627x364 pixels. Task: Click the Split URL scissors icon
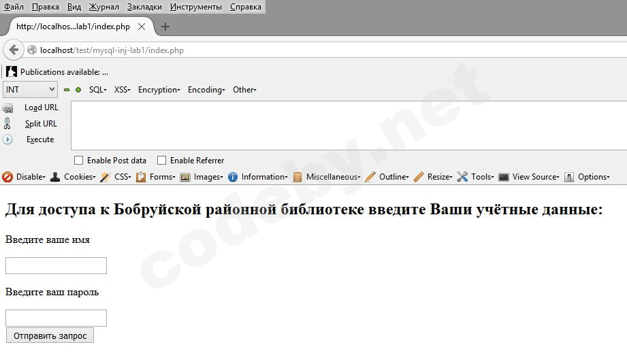coord(7,123)
